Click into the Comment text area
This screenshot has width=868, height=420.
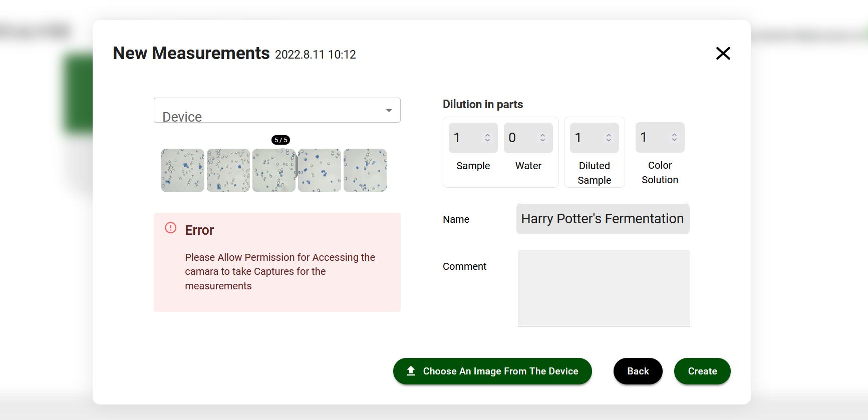pos(604,288)
